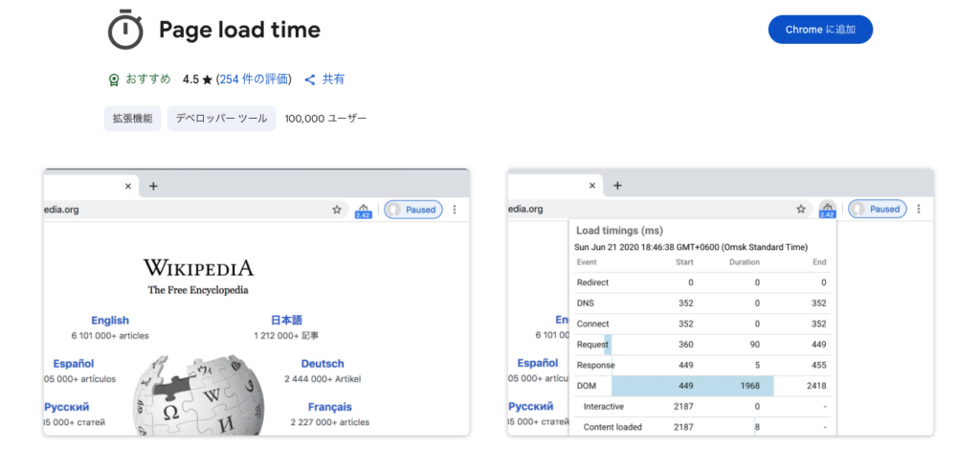The height and width of the screenshot is (472, 980).
Task: Click the page load extension icon in left screenshot
Action: tap(363, 210)
